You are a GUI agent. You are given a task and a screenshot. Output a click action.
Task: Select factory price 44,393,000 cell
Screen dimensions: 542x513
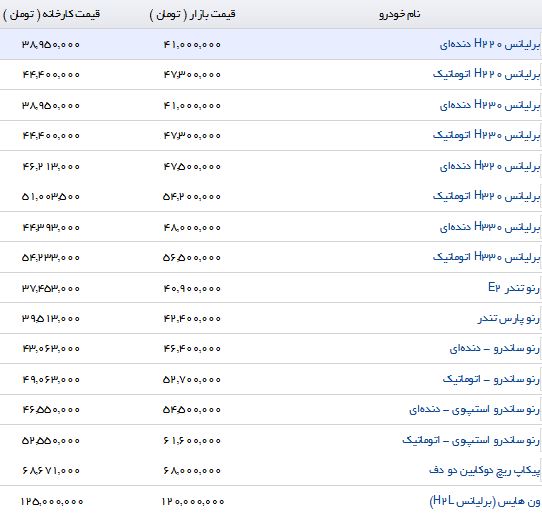[51, 227]
